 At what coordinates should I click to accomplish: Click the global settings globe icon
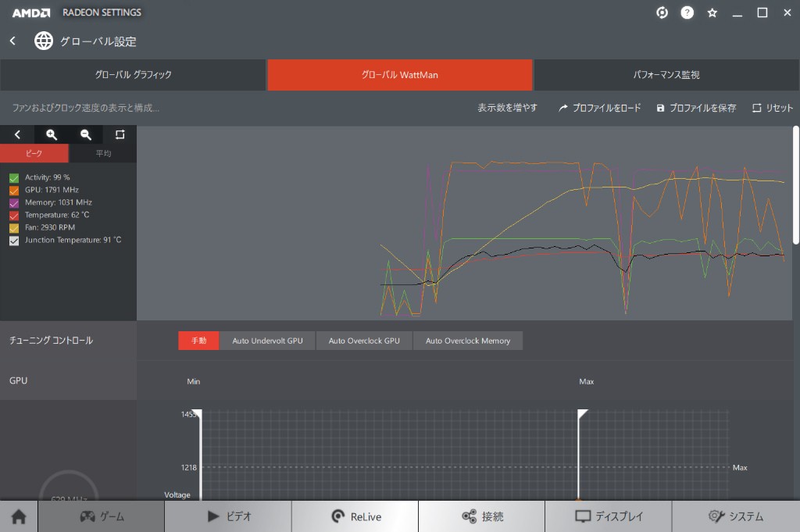[x=44, y=41]
